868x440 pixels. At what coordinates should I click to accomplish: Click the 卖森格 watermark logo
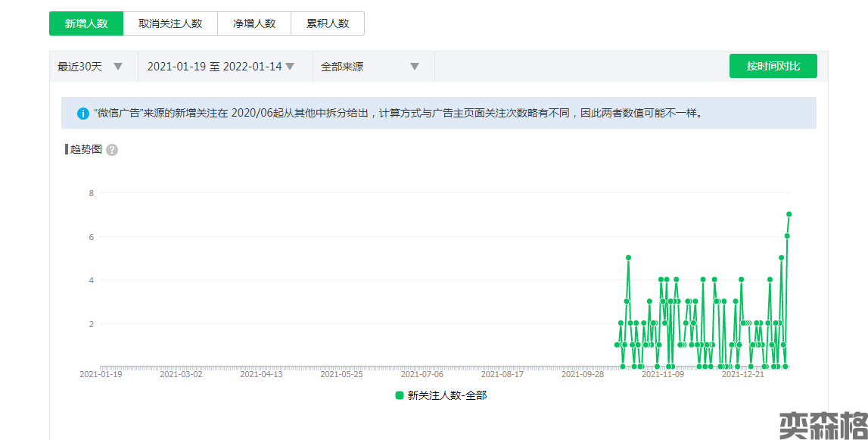(x=823, y=426)
